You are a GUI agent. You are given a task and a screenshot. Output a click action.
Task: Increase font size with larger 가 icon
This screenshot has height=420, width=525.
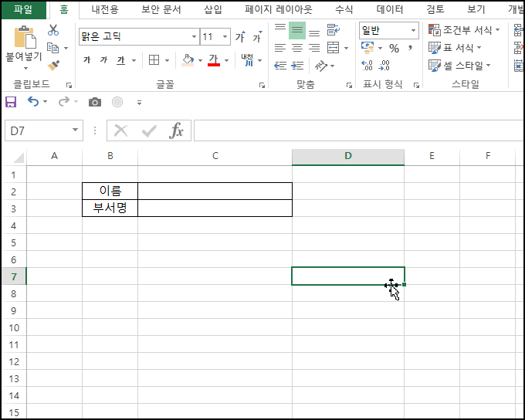coord(240,36)
